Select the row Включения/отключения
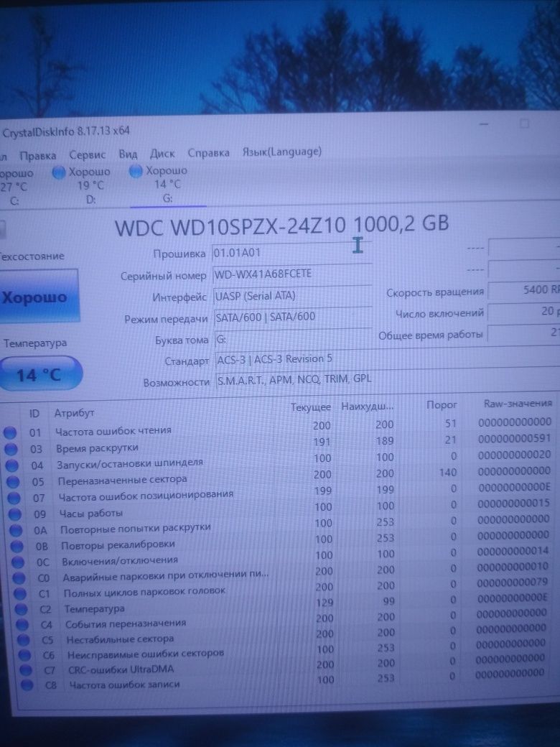The height and width of the screenshot is (747, 560). pos(281,557)
